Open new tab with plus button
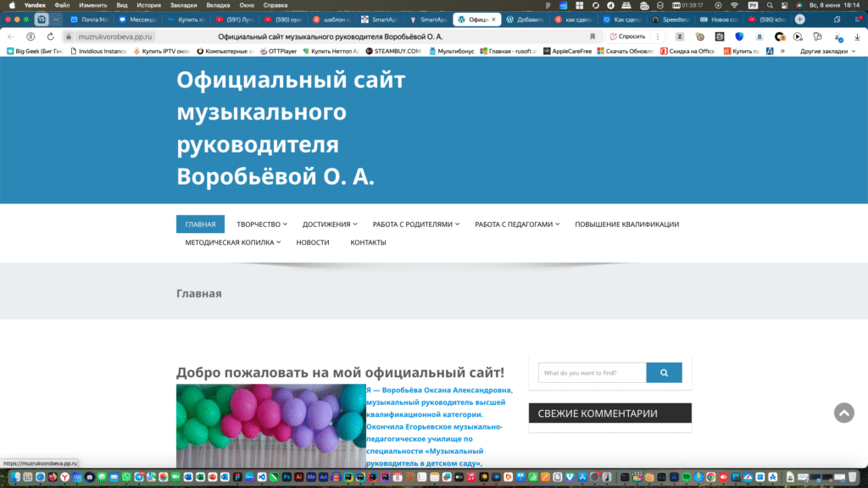The height and width of the screenshot is (488, 868). click(x=799, y=19)
